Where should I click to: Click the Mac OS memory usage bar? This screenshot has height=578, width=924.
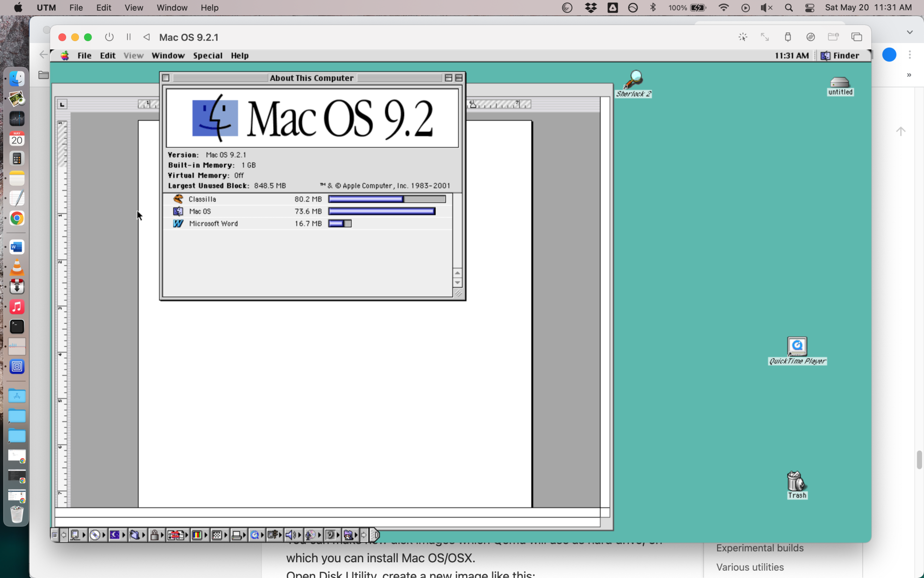pos(382,211)
